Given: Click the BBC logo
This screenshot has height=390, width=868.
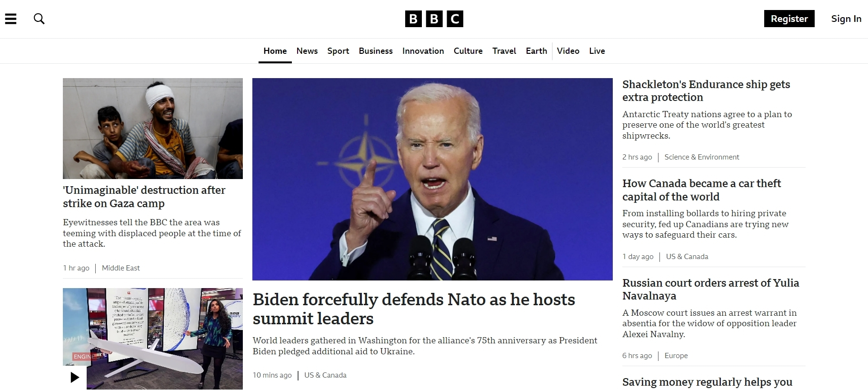Looking at the screenshot, I should (434, 19).
